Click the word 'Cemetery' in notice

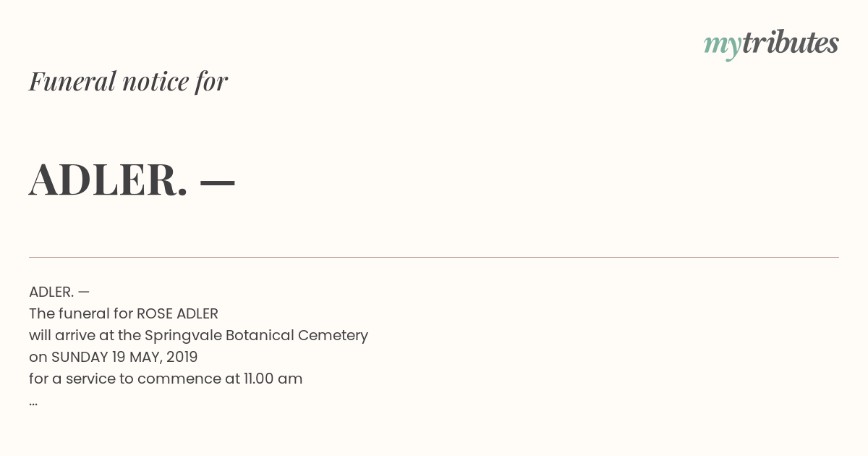[334, 336]
